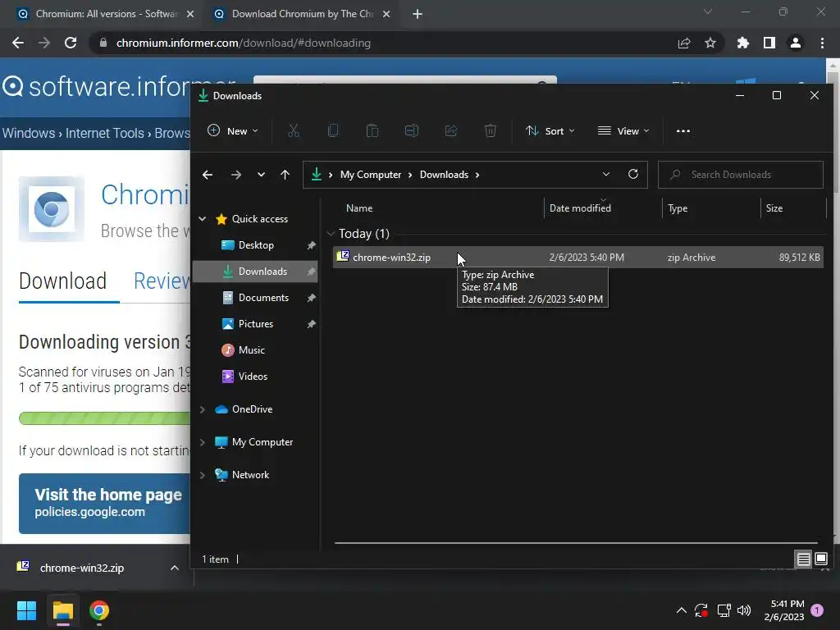
Task: Click the Paste icon in Explorer toolbar
Action: (x=372, y=130)
